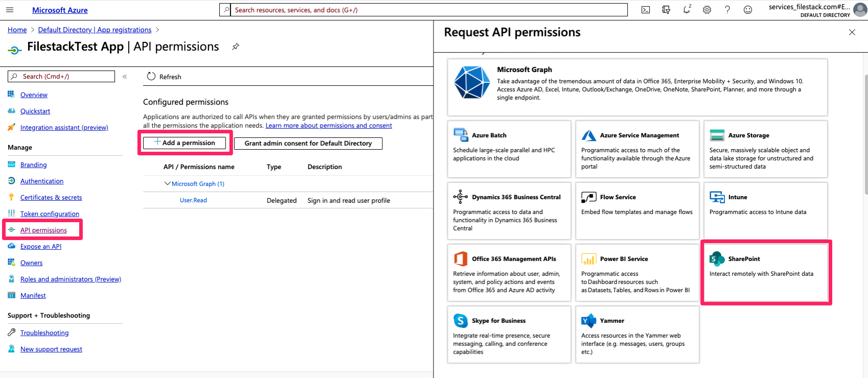Open Cloud Shell icon in top bar

tap(646, 10)
